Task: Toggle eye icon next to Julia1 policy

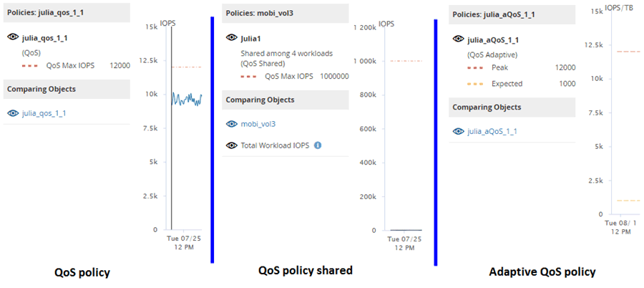Action: [x=231, y=37]
